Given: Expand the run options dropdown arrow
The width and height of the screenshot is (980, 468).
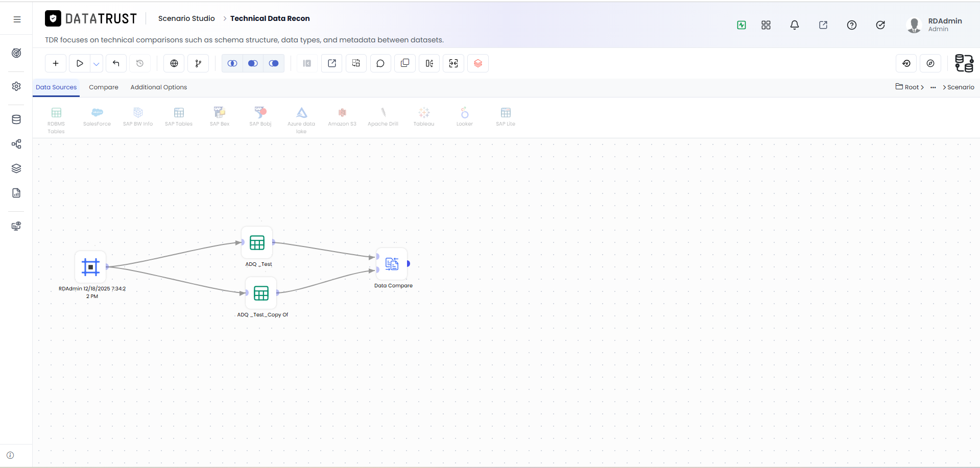Looking at the screenshot, I should (96, 64).
